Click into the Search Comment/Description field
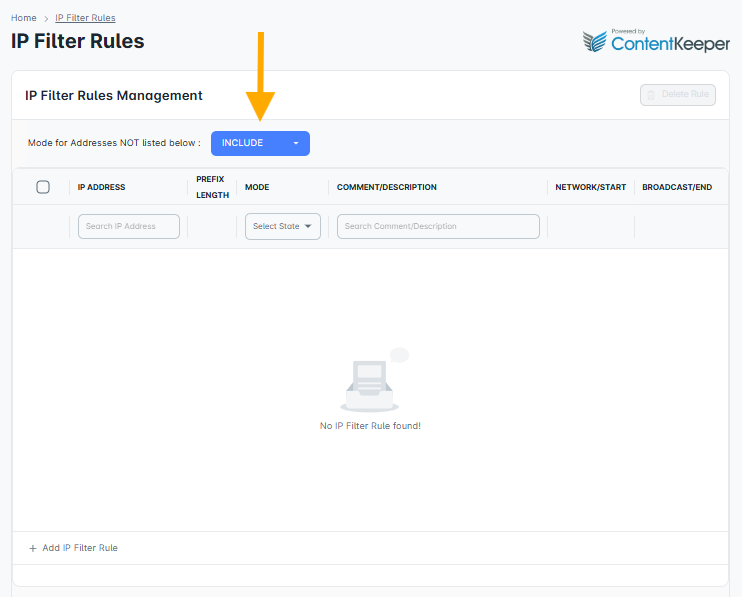742x597 pixels. click(438, 226)
